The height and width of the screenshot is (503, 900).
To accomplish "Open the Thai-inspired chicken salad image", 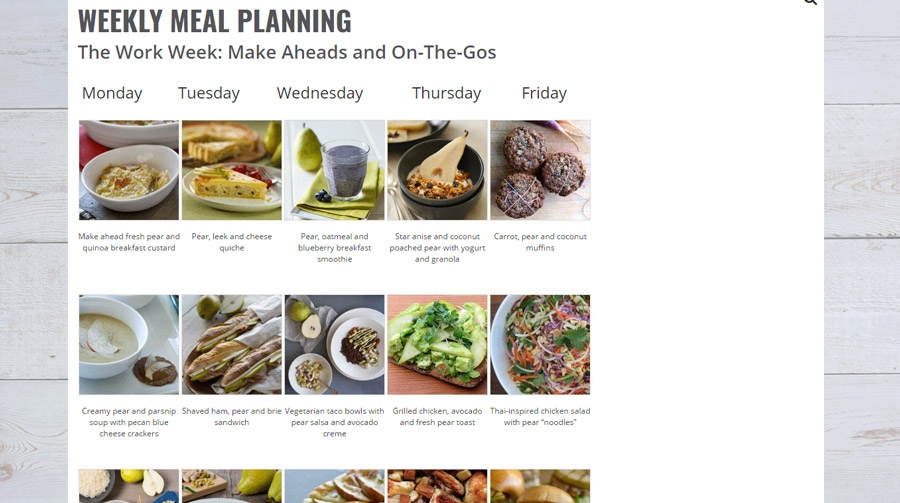I will tap(540, 345).
